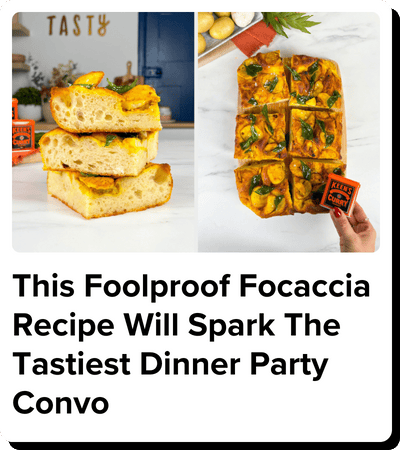The height and width of the screenshot is (450, 400).
Task: Click the tray of potatoes
Action: click(228, 33)
